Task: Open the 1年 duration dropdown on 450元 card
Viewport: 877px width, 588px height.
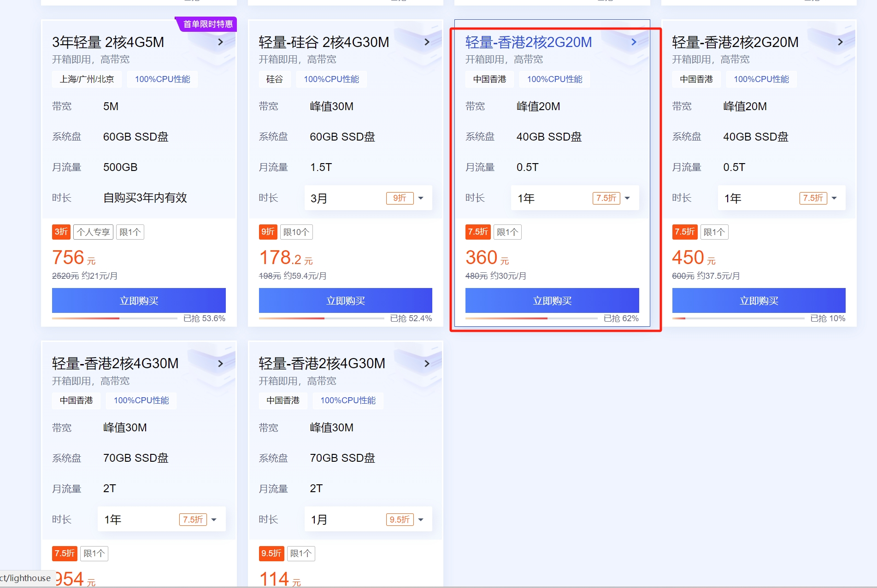Action: click(781, 198)
